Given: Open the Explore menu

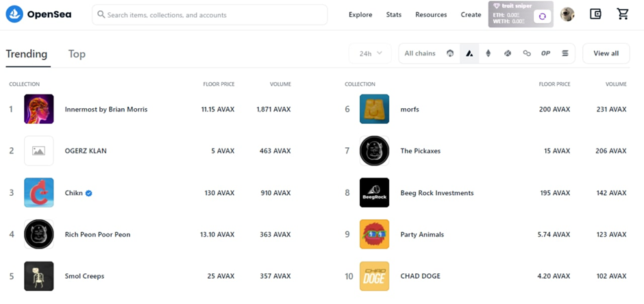Looking at the screenshot, I should coord(360,15).
